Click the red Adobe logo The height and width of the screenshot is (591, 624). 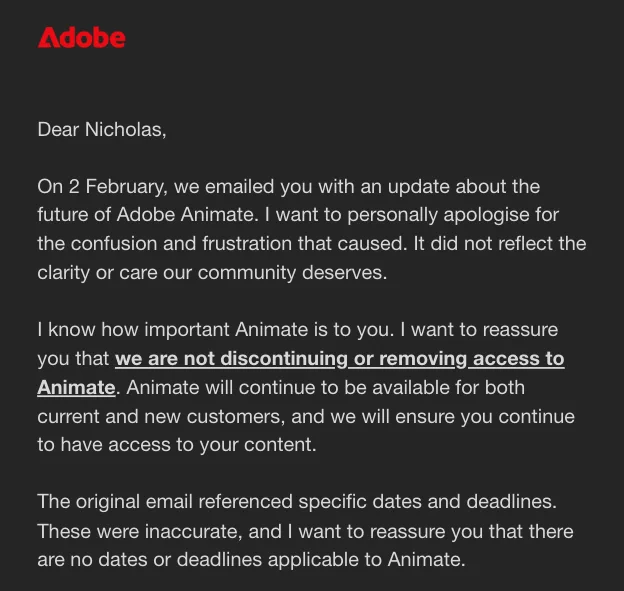click(82, 38)
